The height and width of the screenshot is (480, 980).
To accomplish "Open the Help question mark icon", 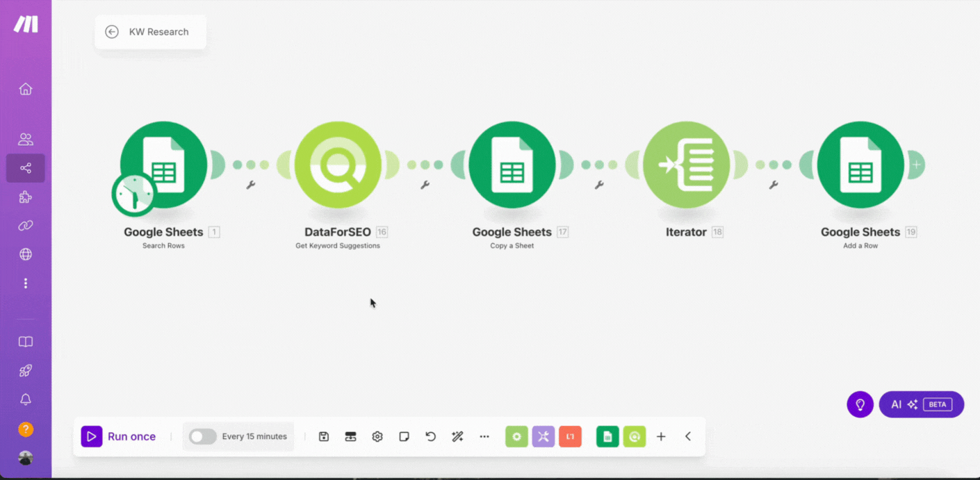I will (26, 429).
